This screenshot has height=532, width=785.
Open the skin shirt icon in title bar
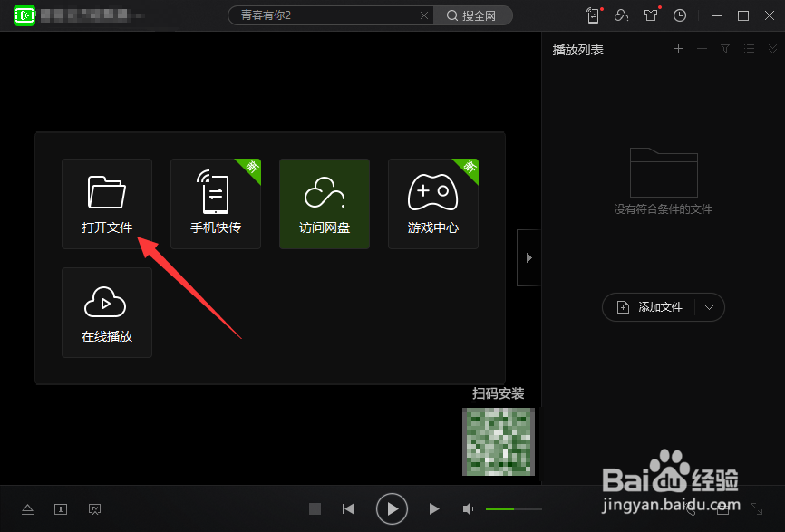pyautogui.click(x=651, y=15)
